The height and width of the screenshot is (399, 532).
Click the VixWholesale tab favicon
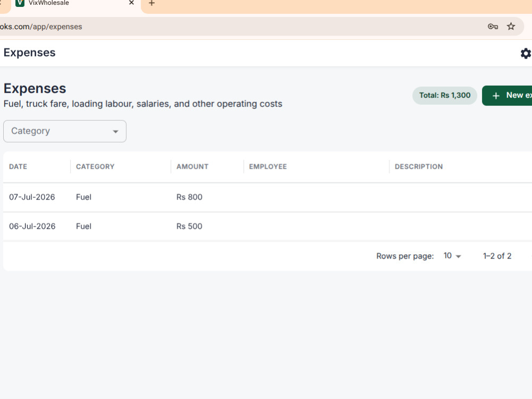(20, 3)
